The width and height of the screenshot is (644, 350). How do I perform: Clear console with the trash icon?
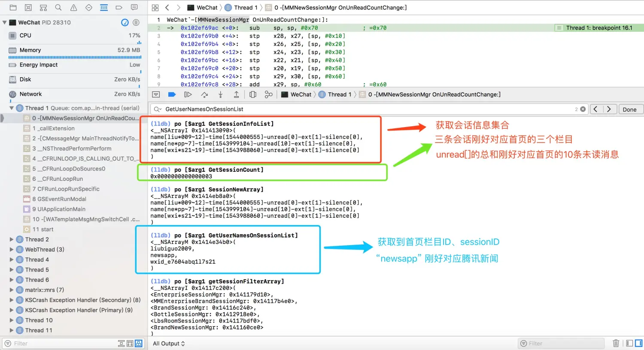(616, 343)
